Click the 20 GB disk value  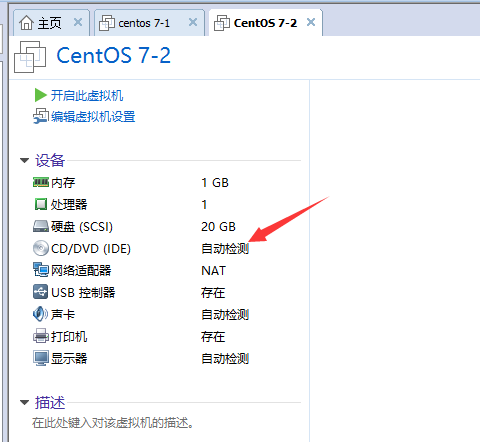tap(218, 227)
